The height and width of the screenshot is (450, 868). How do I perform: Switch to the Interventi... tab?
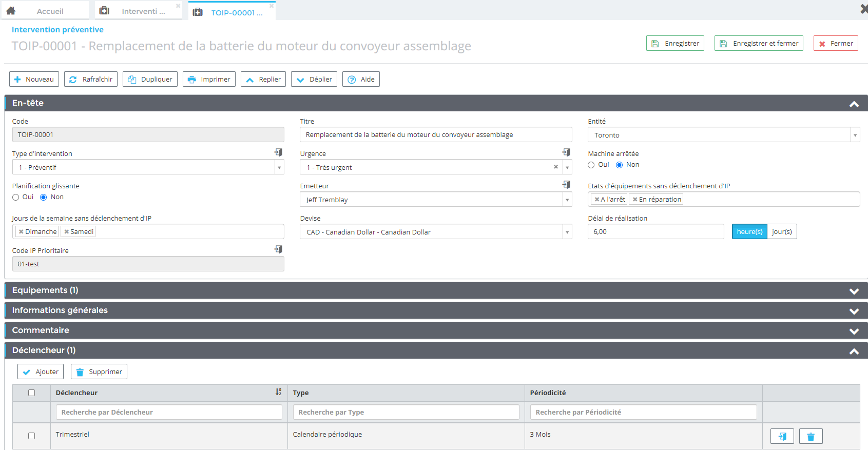coord(143,11)
